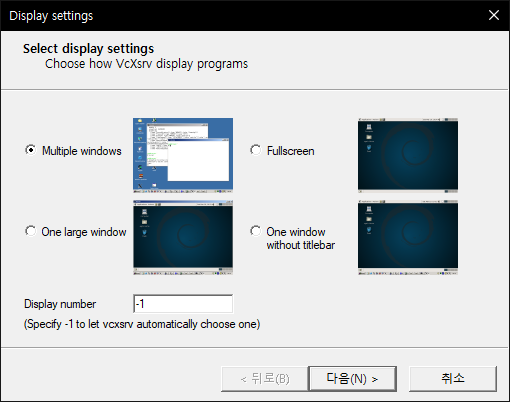Click the 'Display settings' title bar text
Viewport: 510px width, 402px height.
tap(51, 16)
